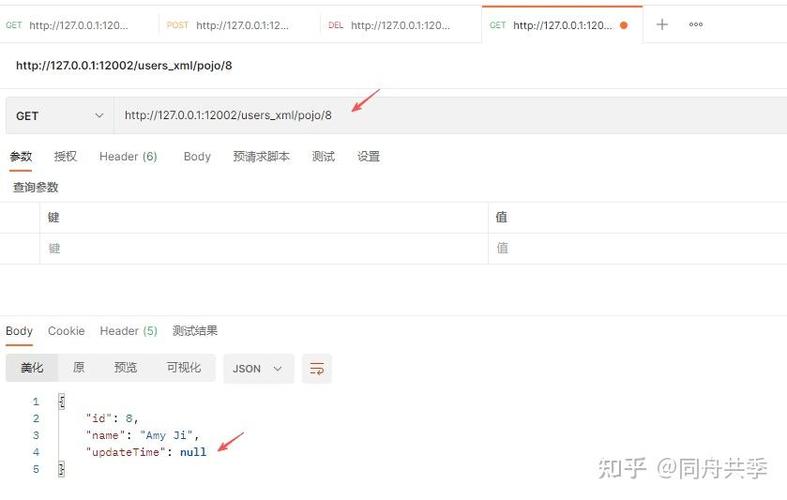Click the 值 placeholder input in query params
This screenshot has height=500, width=787.
pos(637,248)
